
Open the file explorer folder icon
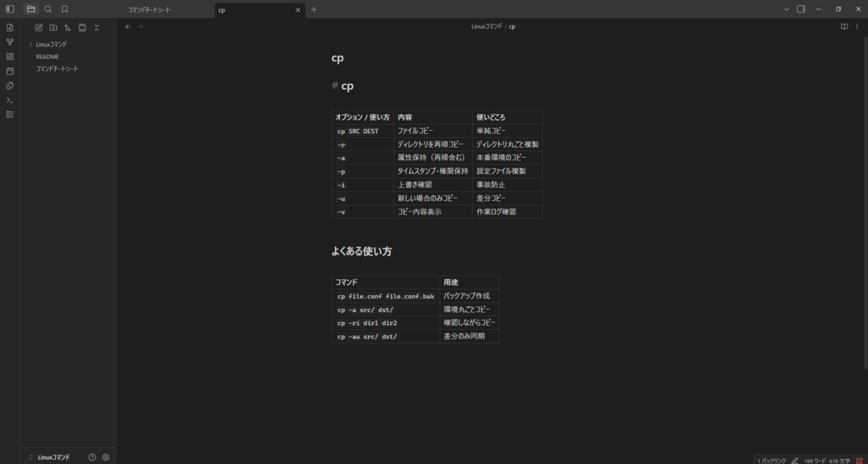pos(31,9)
